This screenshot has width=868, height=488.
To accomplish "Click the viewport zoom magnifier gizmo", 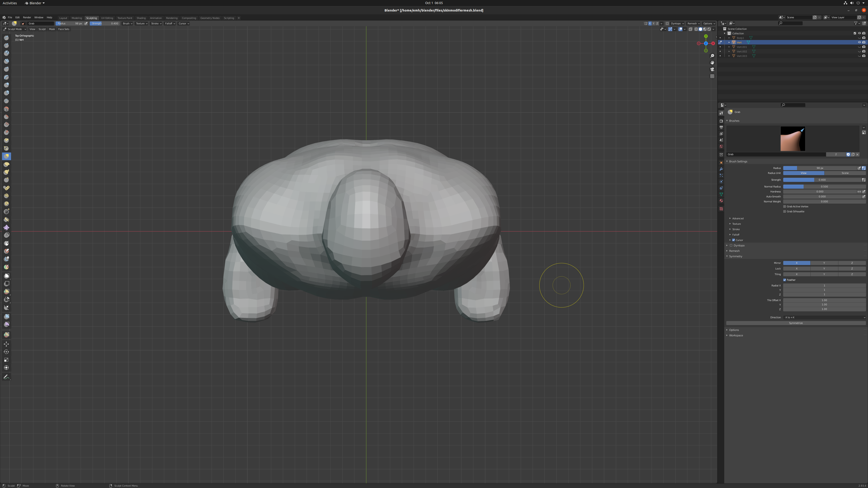I will (712, 56).
